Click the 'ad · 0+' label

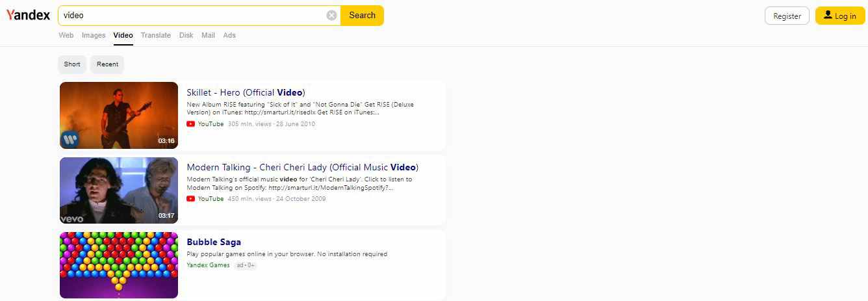pos(246,265)
